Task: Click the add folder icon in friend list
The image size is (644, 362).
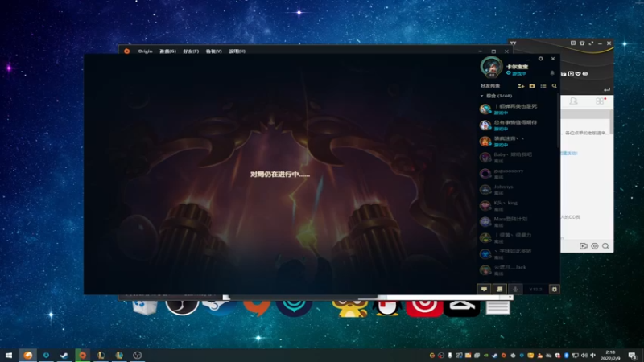Action: coord(532,86)
